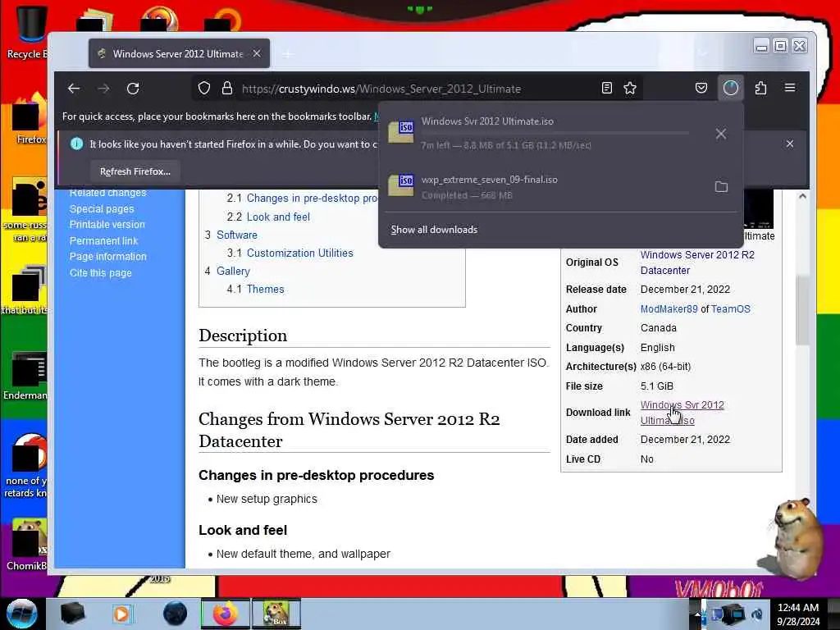This screenshot has height=630, width=840.
Task: Jump to Customization Utilities contents entry
Action: 299,253
